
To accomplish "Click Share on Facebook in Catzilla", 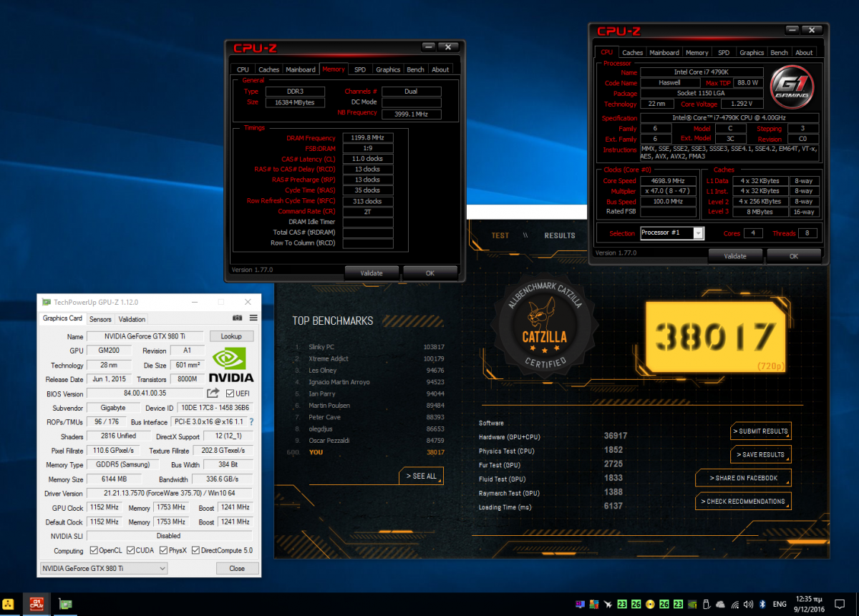I will coord(743,478).
